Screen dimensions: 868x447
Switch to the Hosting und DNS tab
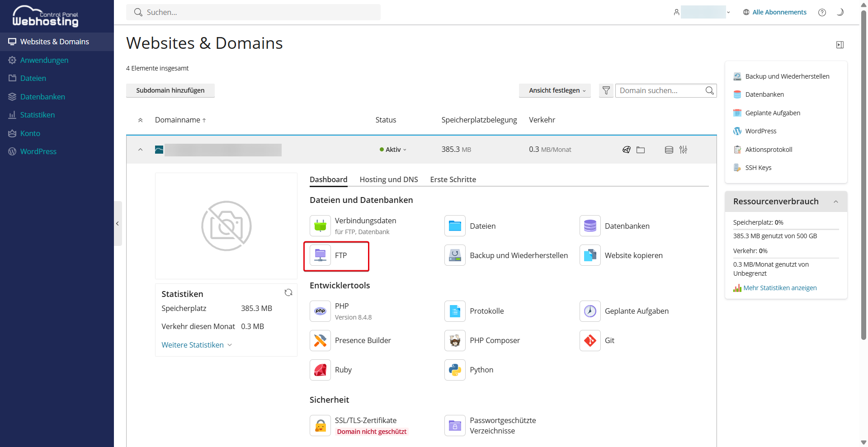(x=388, y=179)
